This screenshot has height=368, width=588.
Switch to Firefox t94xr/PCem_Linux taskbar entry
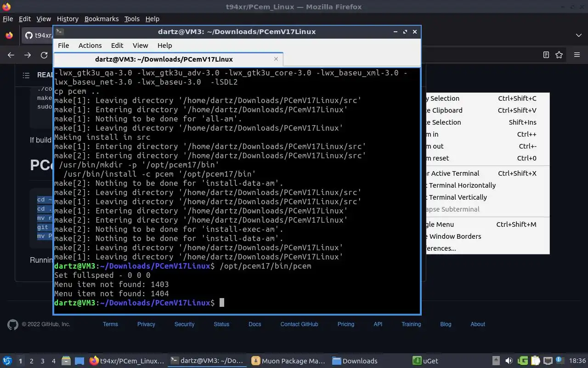tap(127, 361)
